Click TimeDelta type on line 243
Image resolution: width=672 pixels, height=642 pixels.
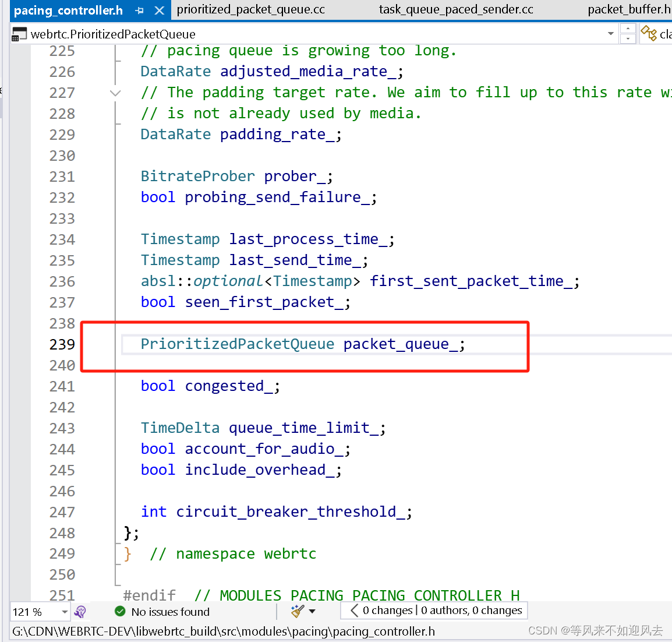[x=181, y=428]
